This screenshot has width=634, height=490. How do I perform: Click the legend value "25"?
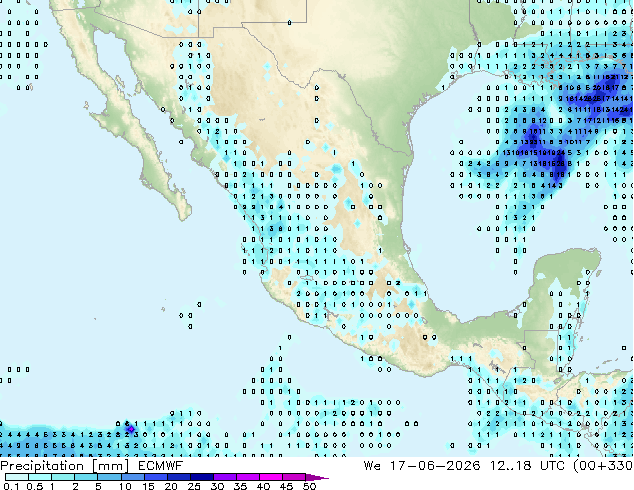[194, 486]
